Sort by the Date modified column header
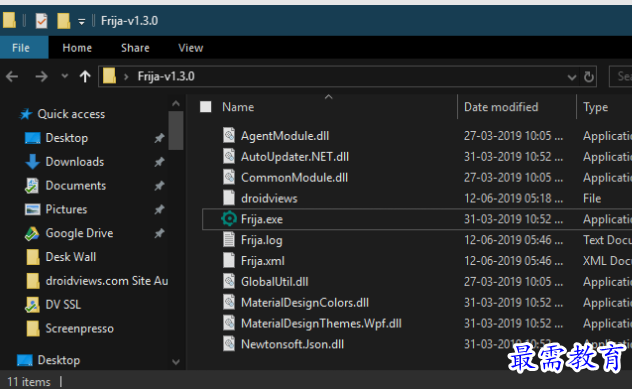The image size is (632, 389). pos(501,107)
